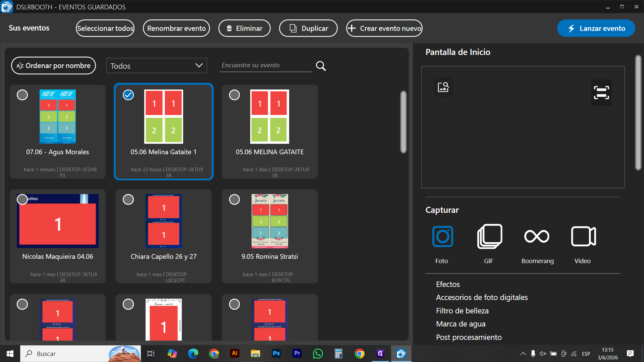Open File Explorer from the taskbar
This screenshot has height=362, width=644.
(x=256, y=354)
